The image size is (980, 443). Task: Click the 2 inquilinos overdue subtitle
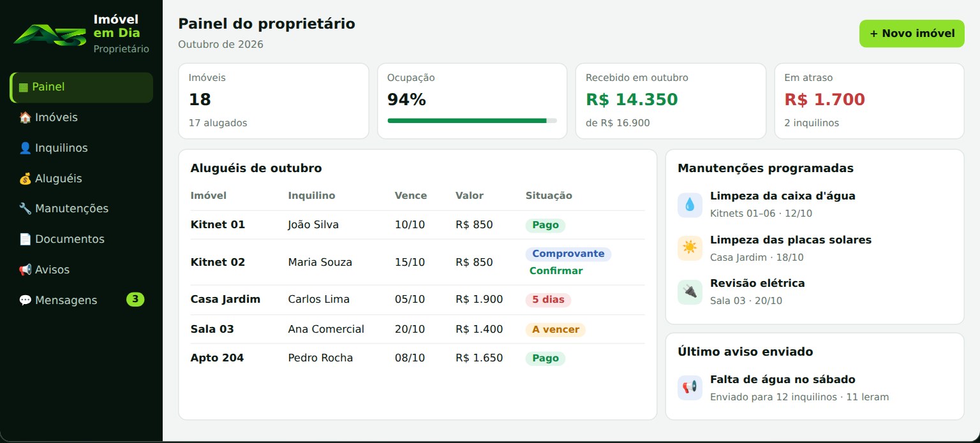(812, 123)
